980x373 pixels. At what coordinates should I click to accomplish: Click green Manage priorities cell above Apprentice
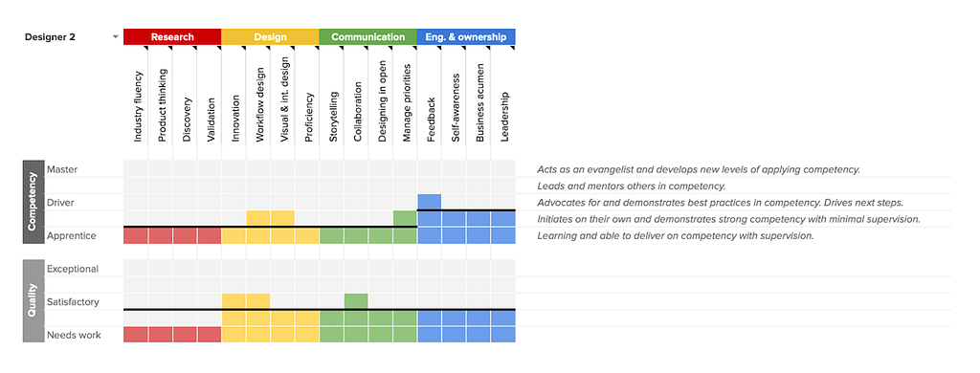405,218
